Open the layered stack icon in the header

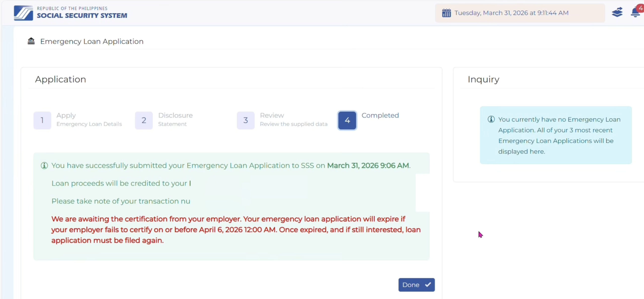coord(617,12)
